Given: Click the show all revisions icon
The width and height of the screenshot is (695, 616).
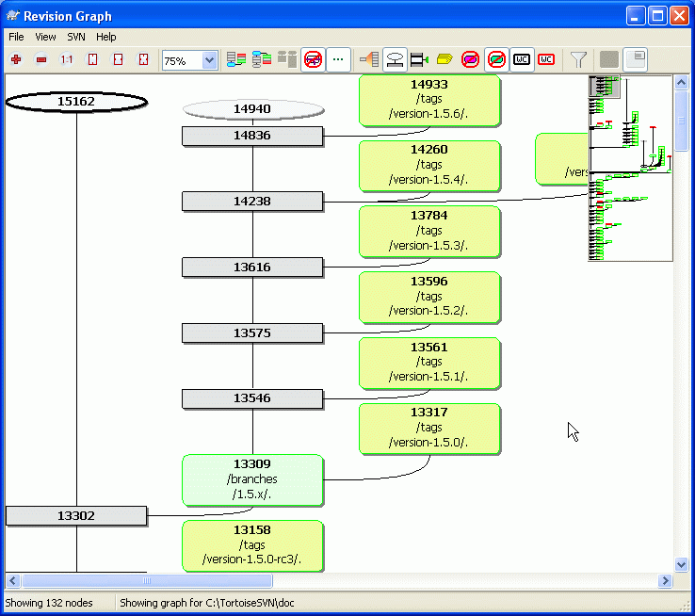Looking at the screenshot, I should coord(369,59).
